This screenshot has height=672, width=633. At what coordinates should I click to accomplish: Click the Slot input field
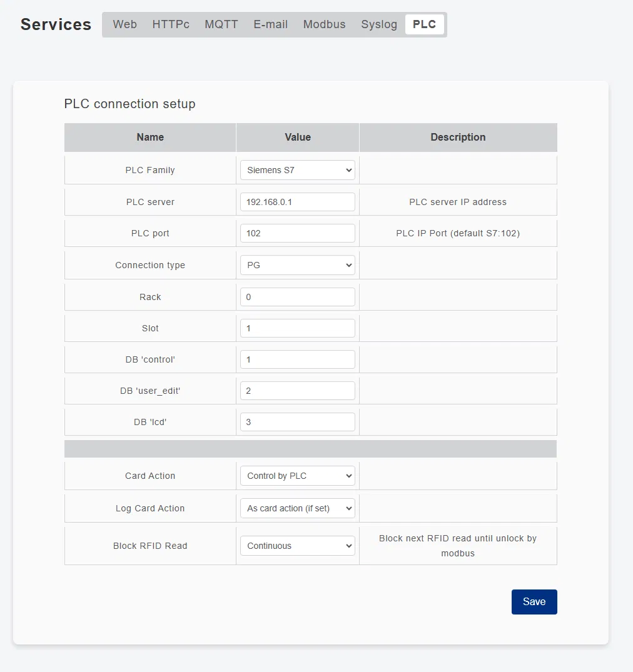[298, 328]
